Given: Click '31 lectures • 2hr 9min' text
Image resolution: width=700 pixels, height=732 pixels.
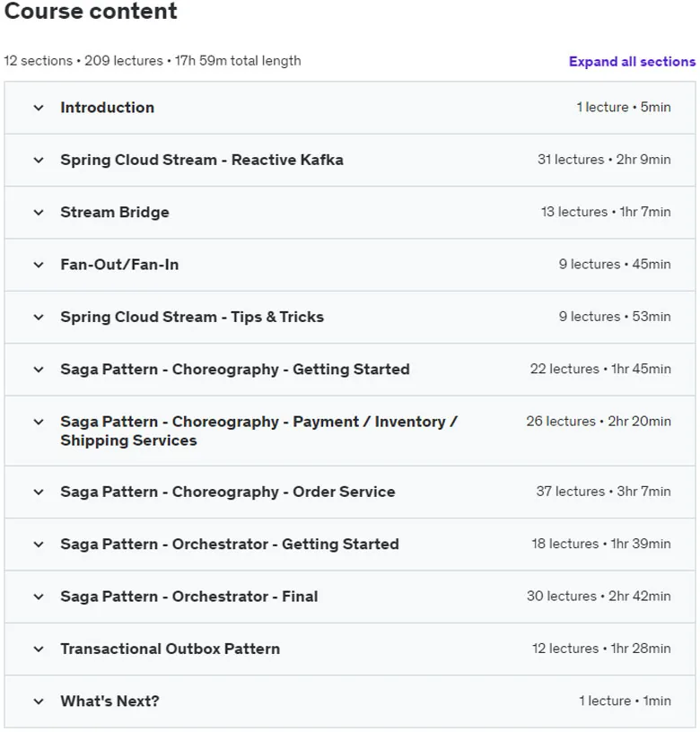Looking at the screenshot, I should pyautogui.click(x=604, y=159).
